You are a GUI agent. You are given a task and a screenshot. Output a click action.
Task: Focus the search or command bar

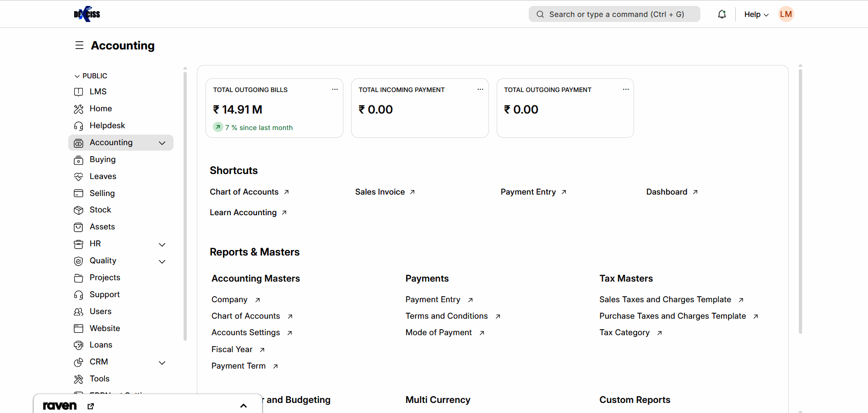(614, 14)
